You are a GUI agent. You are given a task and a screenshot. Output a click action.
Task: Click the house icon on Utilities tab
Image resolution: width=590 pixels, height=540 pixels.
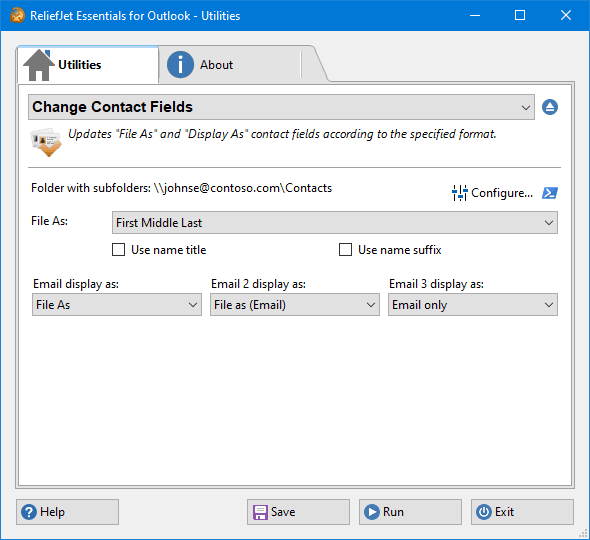pyautogui.click(x=39, y=65)
